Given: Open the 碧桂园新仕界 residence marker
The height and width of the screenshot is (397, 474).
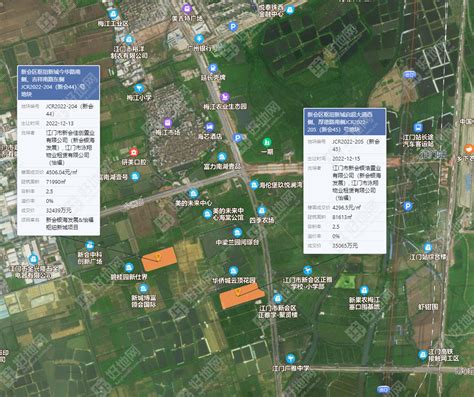Looking at the screenshot, I should click(x=129, y=267).
